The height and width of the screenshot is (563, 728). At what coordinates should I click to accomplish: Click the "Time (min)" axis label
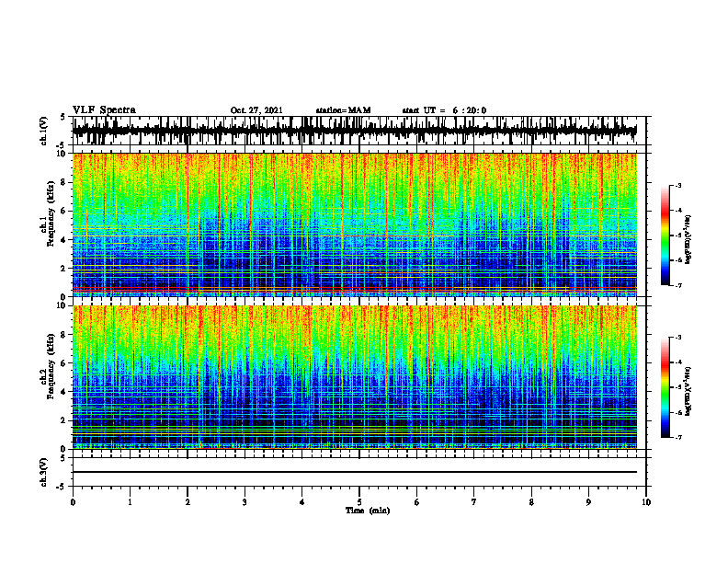(x=368, y=511)
